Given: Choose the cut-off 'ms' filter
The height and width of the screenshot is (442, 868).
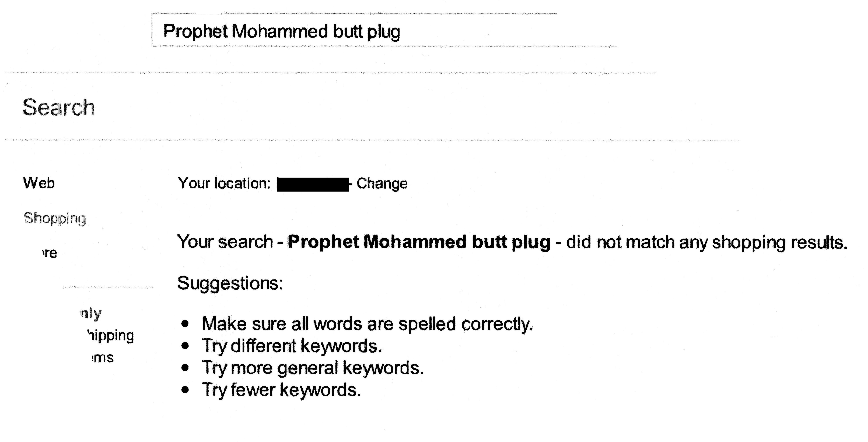Looking at the screenshot, I should click(x=103, y=358).
